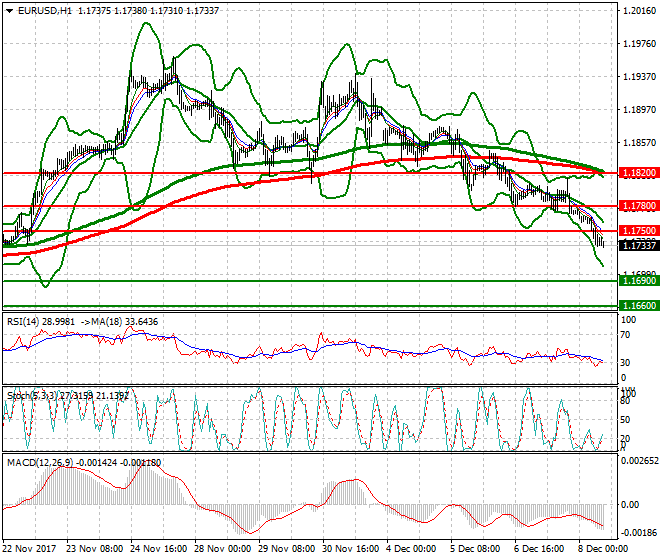Click the 1.19760 price axis label

click(x=639, y=44)
